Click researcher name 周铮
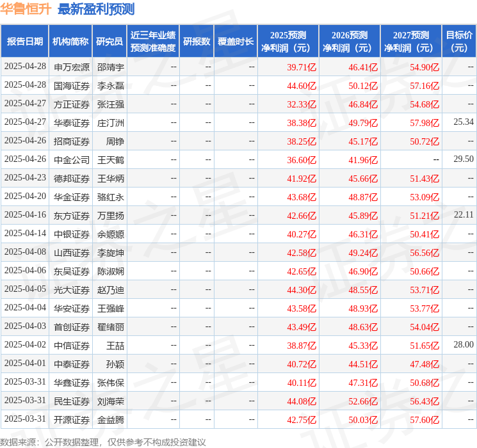 115,141
